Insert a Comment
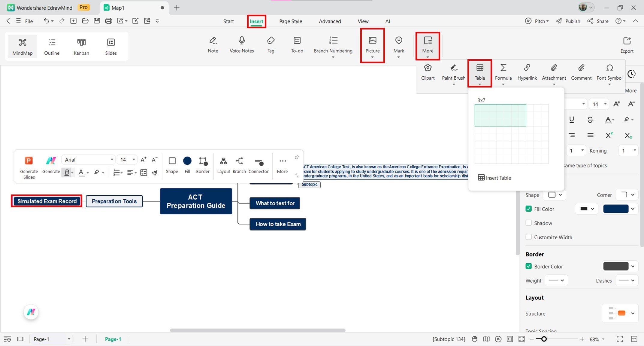The image size is (644, 346). click(x=581, y=72)
